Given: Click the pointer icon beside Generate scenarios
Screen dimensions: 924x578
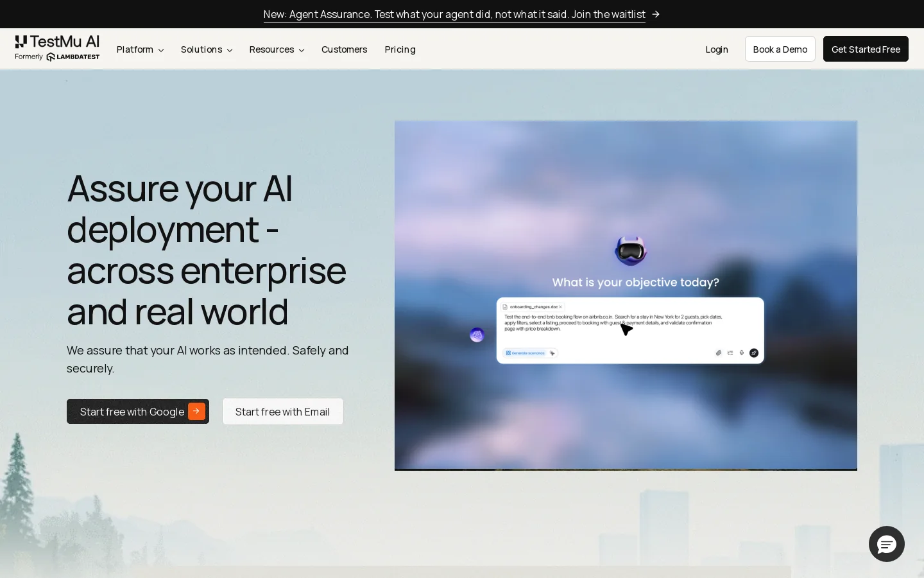Looking at the screenshot, I should [552, 353].
